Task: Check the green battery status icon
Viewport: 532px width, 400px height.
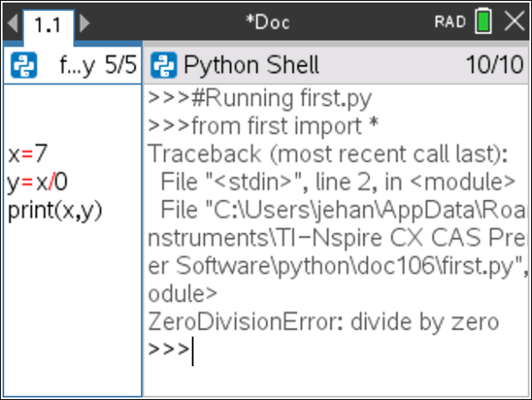Action: 483,21
